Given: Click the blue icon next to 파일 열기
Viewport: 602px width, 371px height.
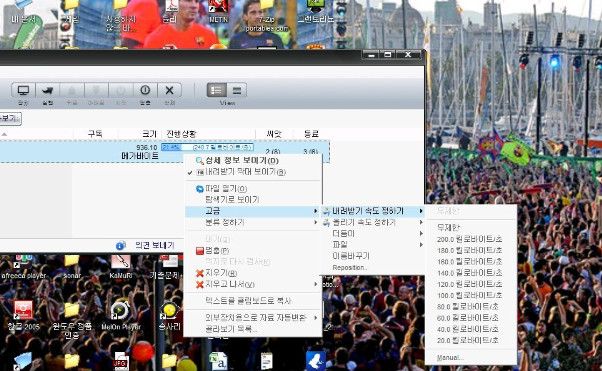Looking at the screenshot, I should point(200,189).
